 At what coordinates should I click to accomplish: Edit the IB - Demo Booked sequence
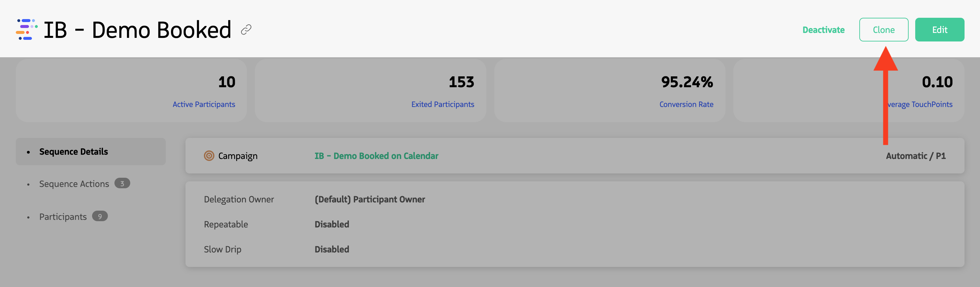(x=939, y=29)
